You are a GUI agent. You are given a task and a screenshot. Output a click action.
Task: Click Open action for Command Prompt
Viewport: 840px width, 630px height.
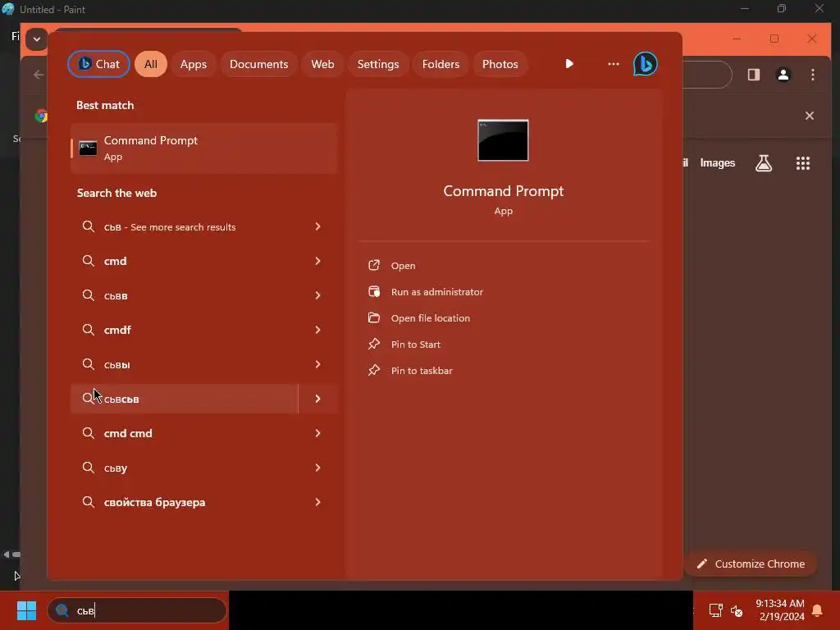click(x=403, y=266)
